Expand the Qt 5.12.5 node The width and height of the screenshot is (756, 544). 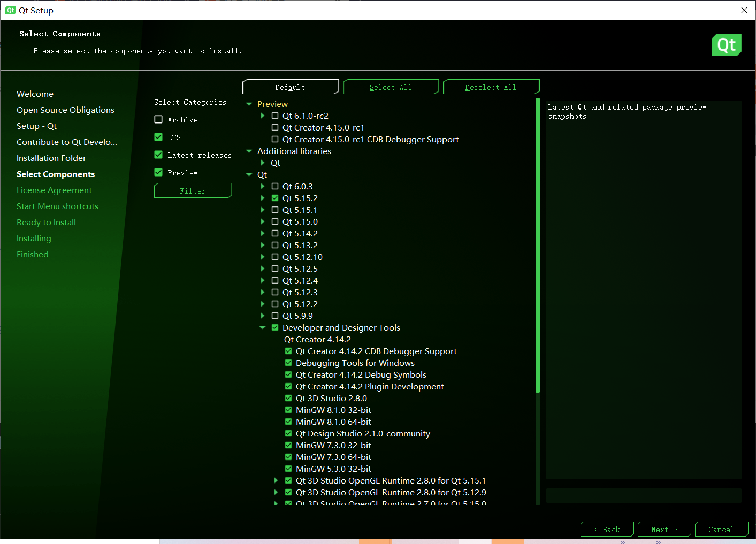(262, 269)
